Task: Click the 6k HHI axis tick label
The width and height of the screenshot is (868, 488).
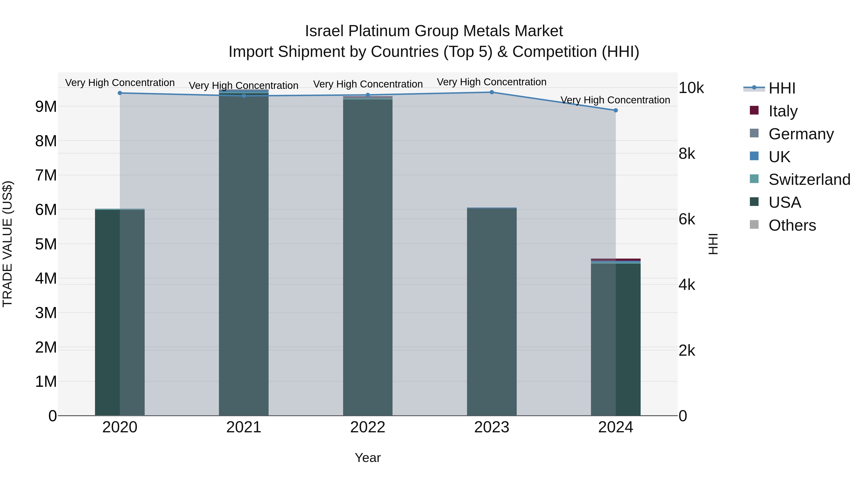Action: (x=687, y=219)
